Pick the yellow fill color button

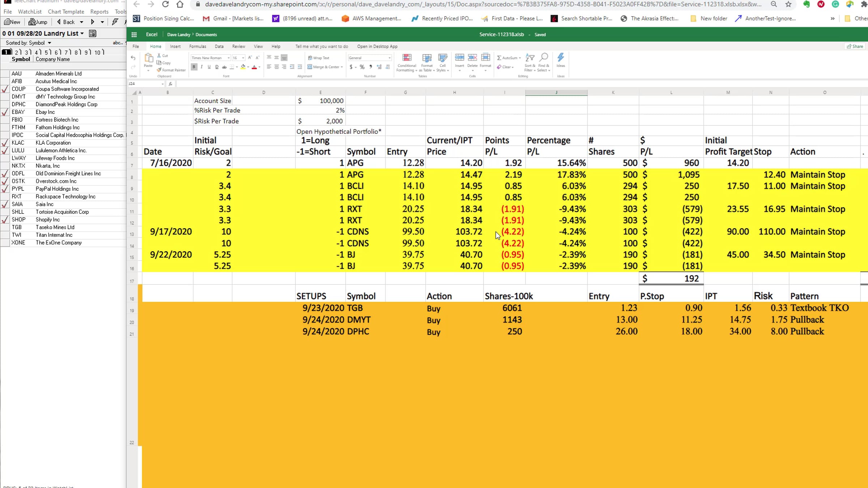click(x=243, y=67)
